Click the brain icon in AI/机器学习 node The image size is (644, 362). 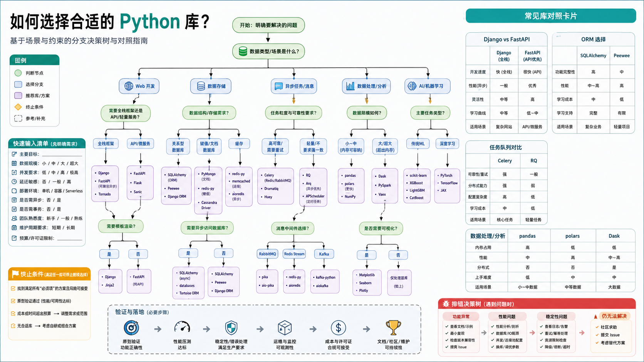click(x=412, y=86)
